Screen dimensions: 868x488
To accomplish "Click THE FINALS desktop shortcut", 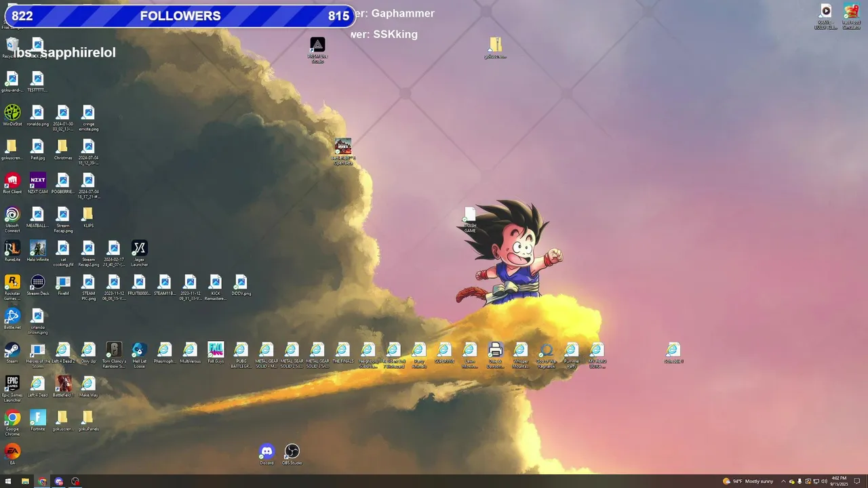I will coord(342,353).
